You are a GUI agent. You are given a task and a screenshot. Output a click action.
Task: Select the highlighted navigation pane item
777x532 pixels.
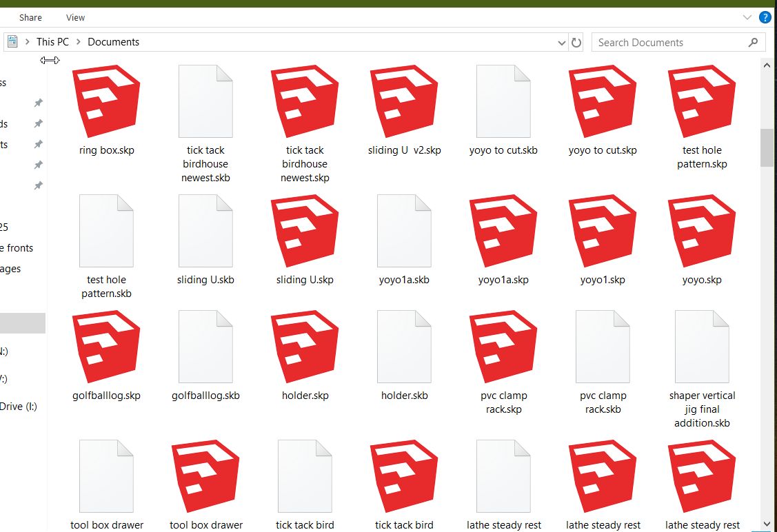[22, 323]
